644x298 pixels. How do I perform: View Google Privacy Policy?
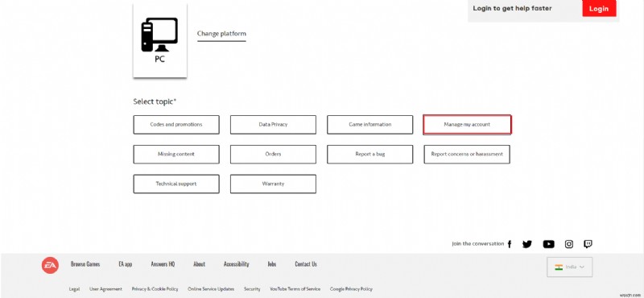coord(351,289)
